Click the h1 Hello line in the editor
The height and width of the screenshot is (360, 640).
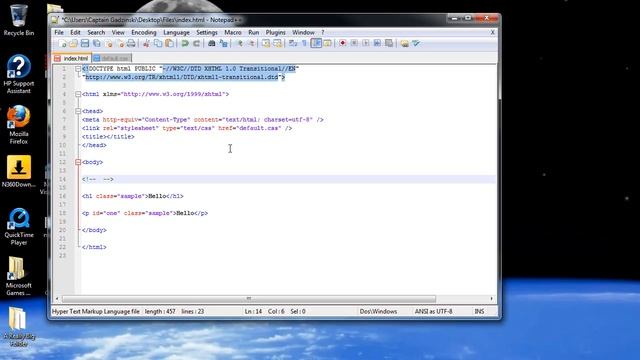click(133, 196)
